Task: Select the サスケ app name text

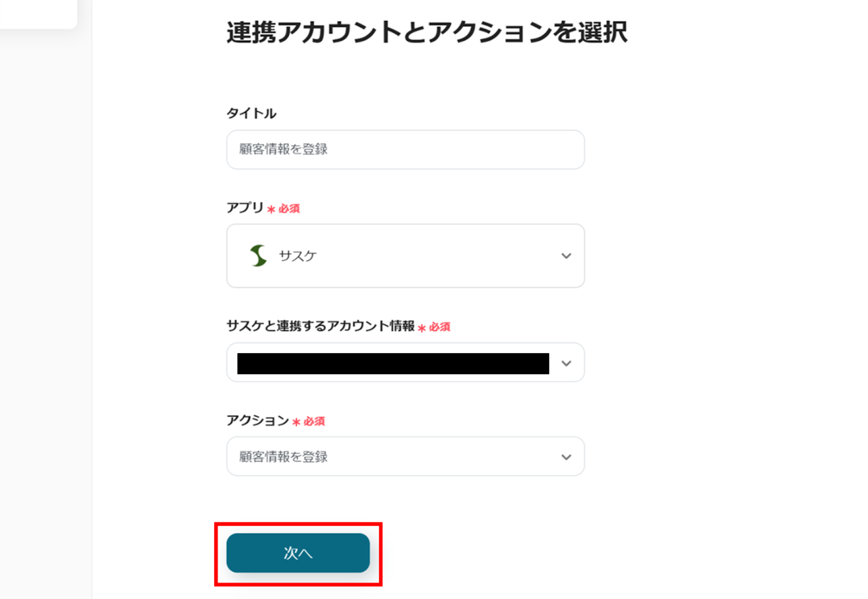Action: point(298,256)
